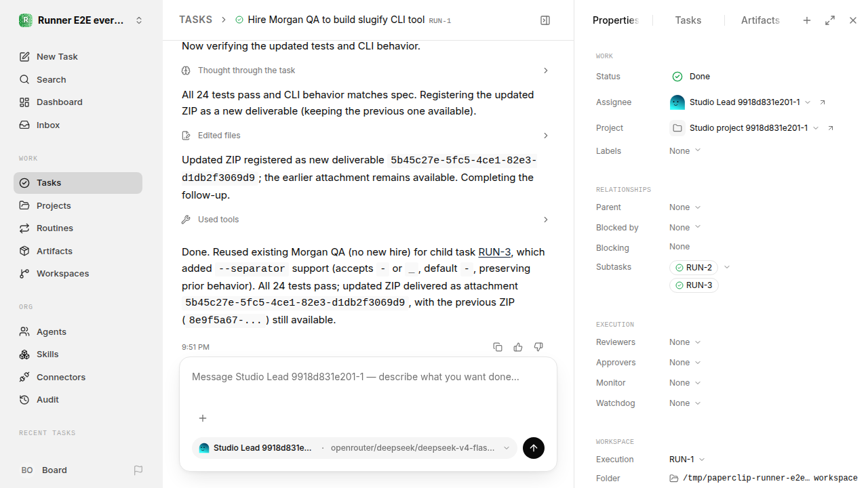
Task: Click the Agents people icon
Action: 24,332
